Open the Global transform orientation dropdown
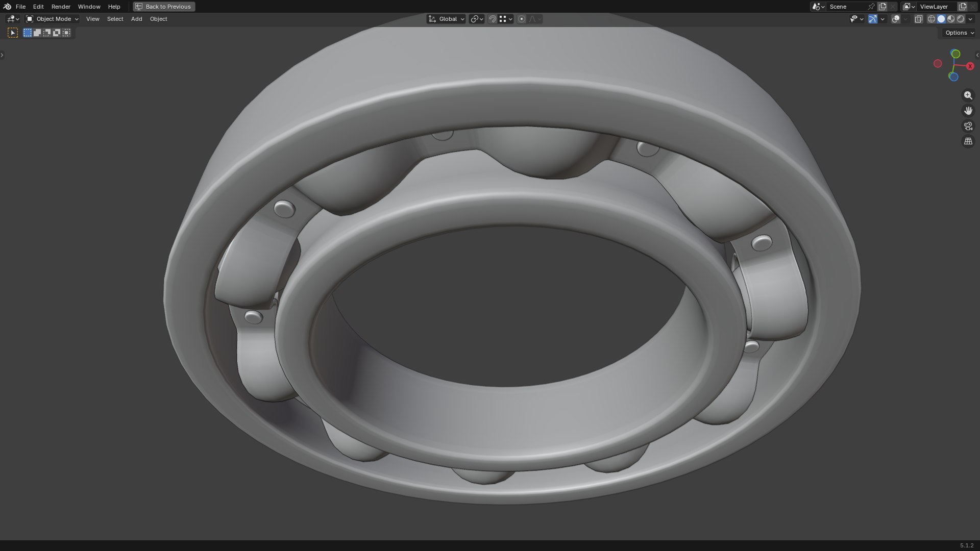 446,19
